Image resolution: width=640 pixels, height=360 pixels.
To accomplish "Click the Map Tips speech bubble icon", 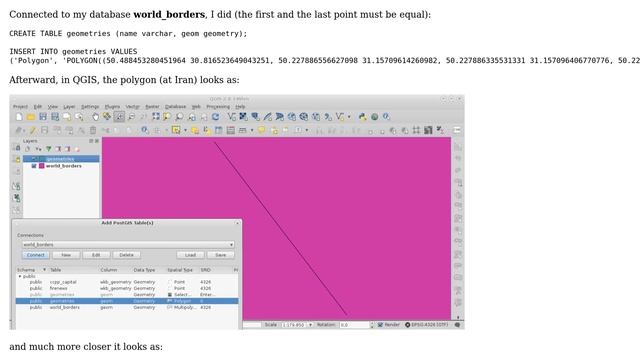I will click(x=262, y=130).
